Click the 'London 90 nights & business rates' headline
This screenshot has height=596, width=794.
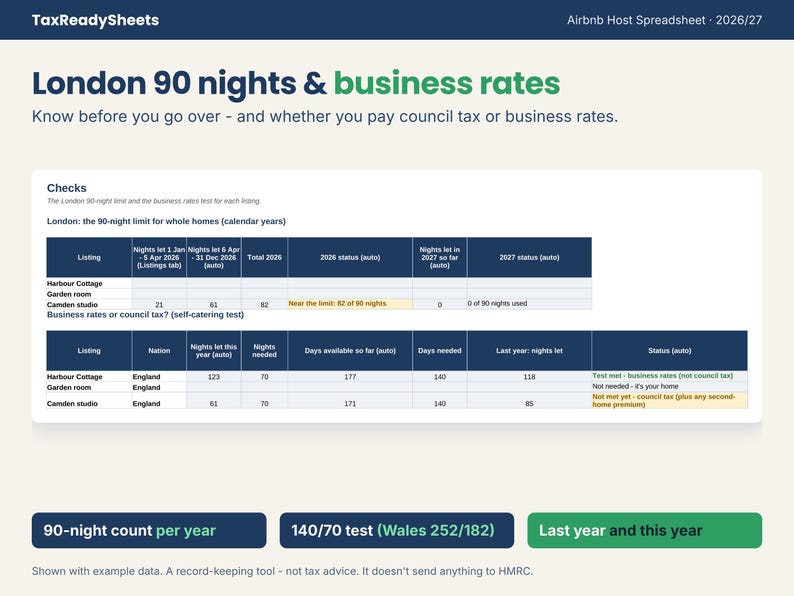[296, 83]
